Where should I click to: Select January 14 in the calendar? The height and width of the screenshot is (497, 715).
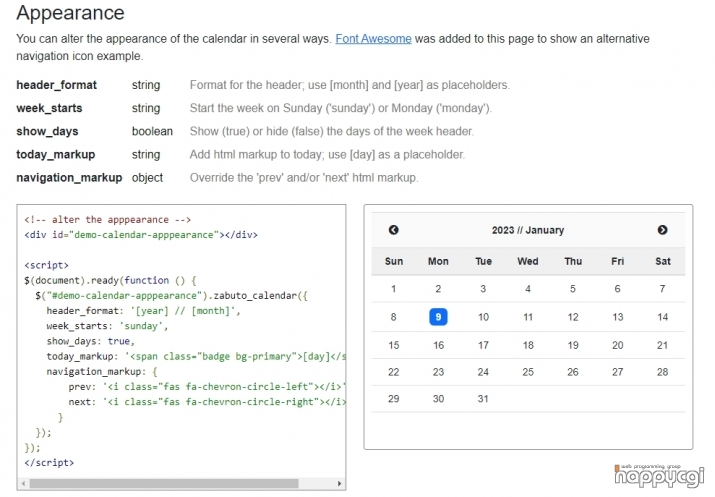(x=663, y=317)
